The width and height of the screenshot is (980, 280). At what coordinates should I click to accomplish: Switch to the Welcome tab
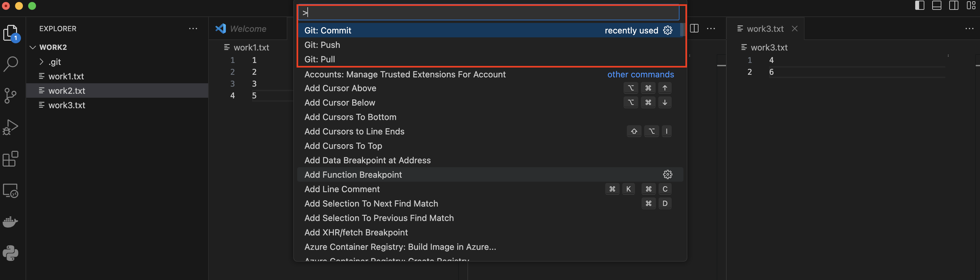pos(248,29)
